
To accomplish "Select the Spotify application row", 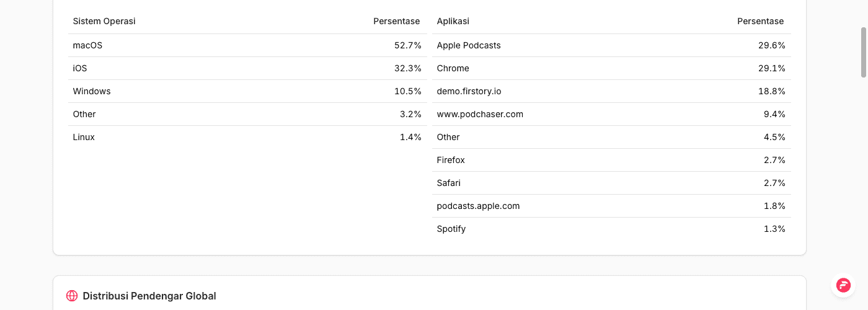I will coord(611,229).
